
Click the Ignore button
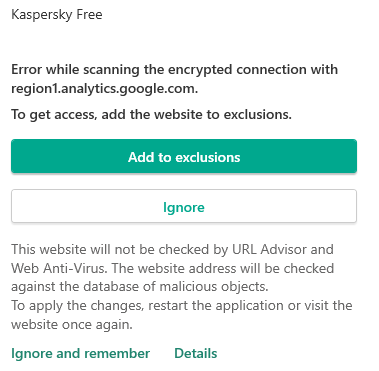tap(184, 206)
